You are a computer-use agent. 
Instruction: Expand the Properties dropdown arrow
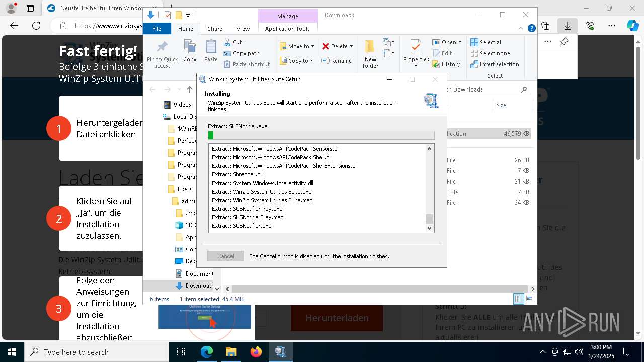[416, 66]
